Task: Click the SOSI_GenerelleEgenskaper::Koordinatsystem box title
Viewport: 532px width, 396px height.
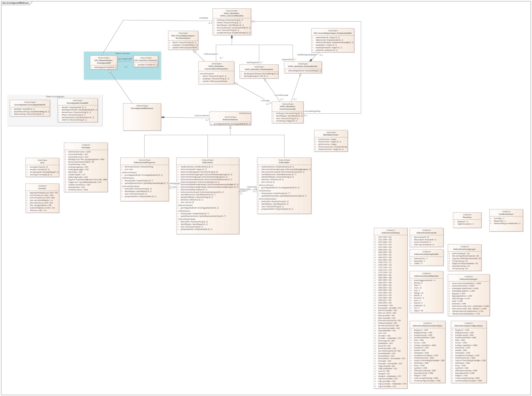Action: (183, 37)
